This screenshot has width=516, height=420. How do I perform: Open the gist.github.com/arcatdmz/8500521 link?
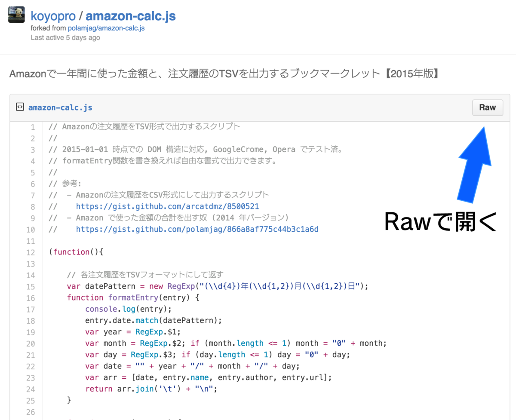(168, 206)
